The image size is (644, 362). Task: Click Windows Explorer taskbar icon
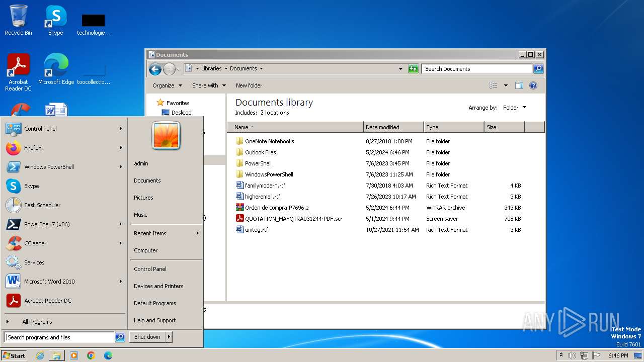(x=57, y=355)
